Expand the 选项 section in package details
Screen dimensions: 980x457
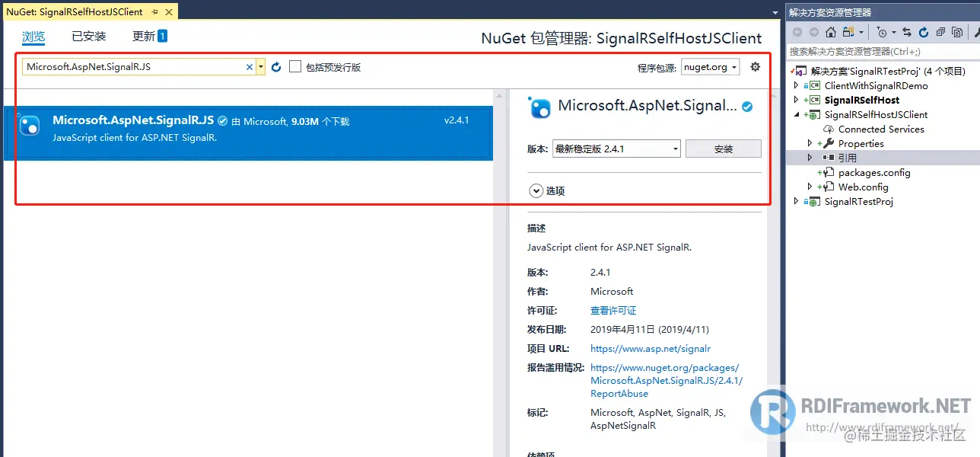point(539,190)
